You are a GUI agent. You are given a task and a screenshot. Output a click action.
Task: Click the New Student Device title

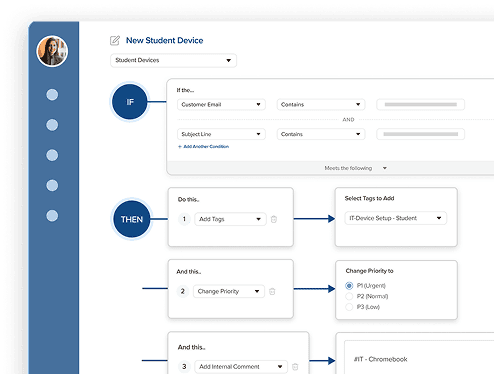[x=165, y=40]
